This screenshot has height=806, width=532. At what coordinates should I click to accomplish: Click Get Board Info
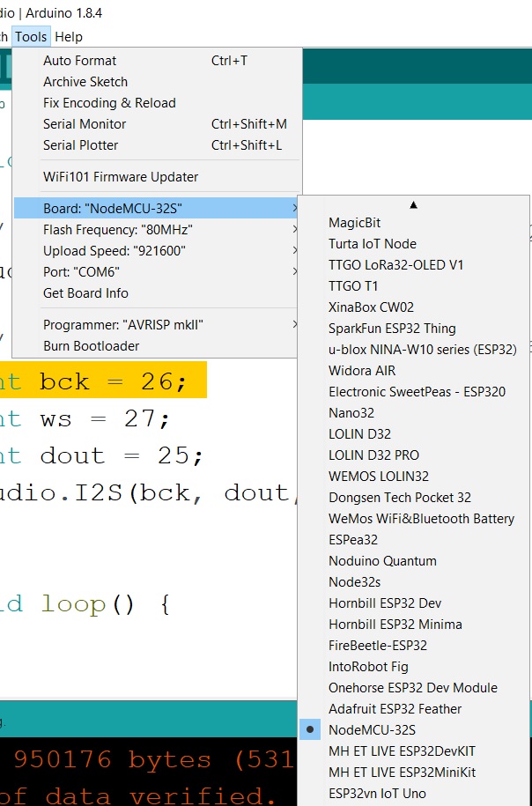pyautogui.click(x=156, y=293)
